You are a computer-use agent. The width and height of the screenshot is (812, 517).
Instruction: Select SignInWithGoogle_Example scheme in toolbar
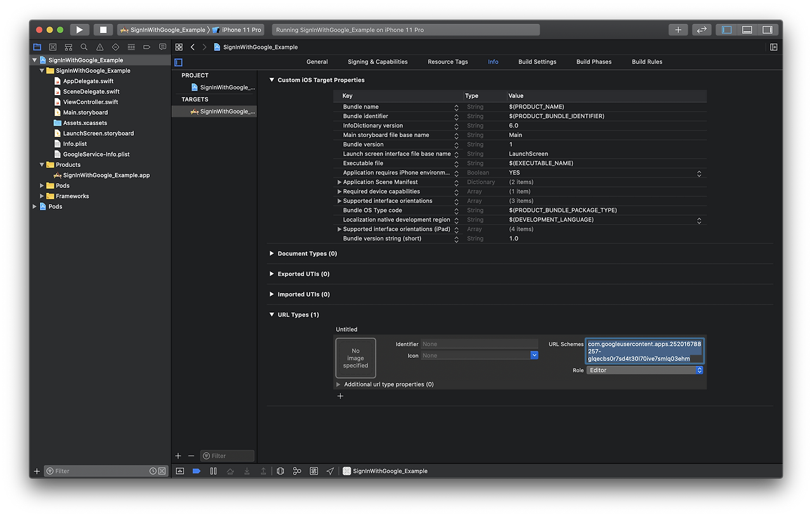click(164, 30)
